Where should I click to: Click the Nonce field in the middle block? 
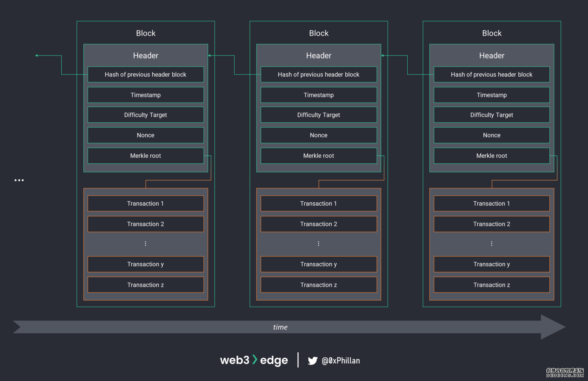click(319, 135)
